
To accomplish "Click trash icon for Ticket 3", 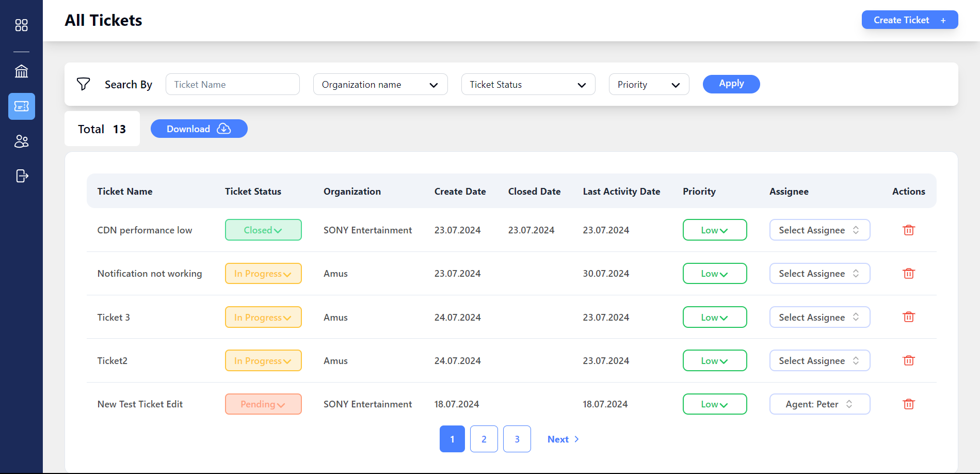I will (909, 317).
